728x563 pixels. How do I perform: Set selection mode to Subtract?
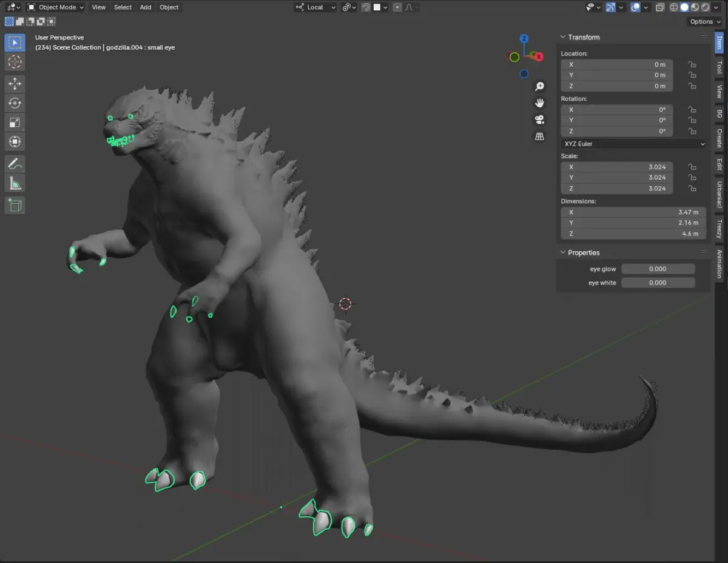tap(30, 21)
